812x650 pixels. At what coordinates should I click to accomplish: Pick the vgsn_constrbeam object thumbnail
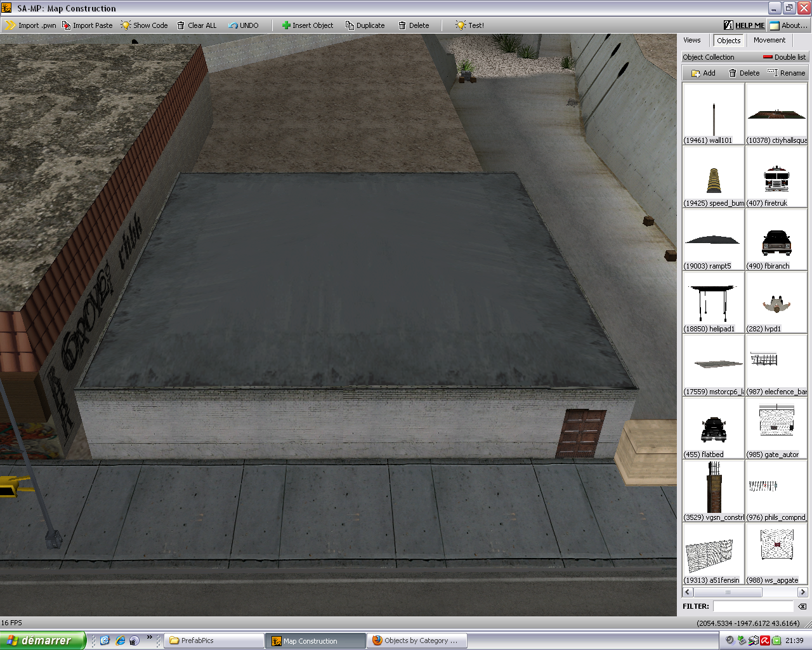(x=713, y=491)
